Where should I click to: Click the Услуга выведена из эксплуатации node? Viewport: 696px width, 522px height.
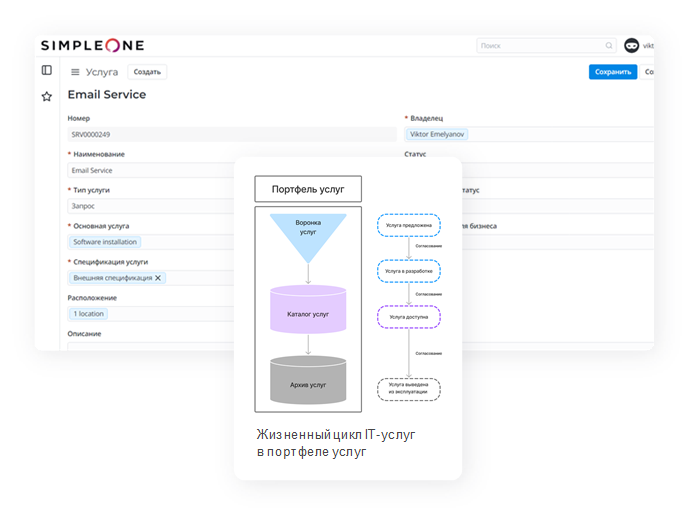click(x=409, y=389)
